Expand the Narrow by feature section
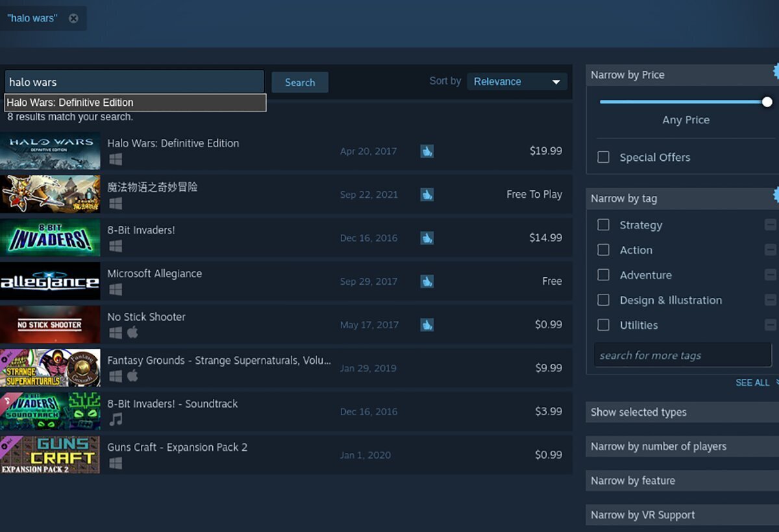The image size is (779, 532). [x=682, y=481]
